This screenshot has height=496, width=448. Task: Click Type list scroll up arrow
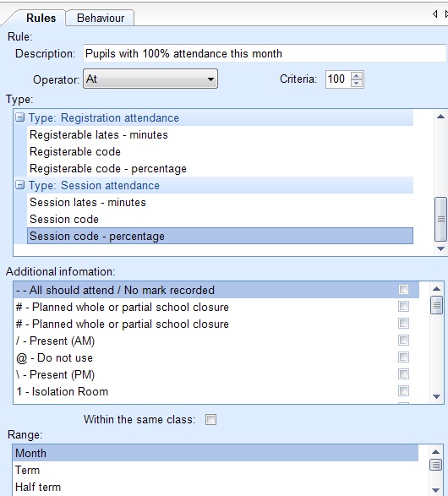point(440,117)
